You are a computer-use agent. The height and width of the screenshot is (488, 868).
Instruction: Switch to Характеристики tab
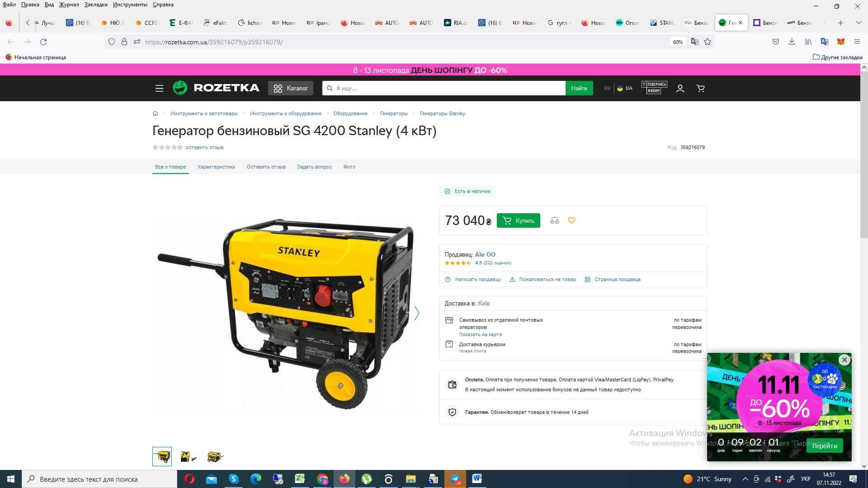(216, 167)
